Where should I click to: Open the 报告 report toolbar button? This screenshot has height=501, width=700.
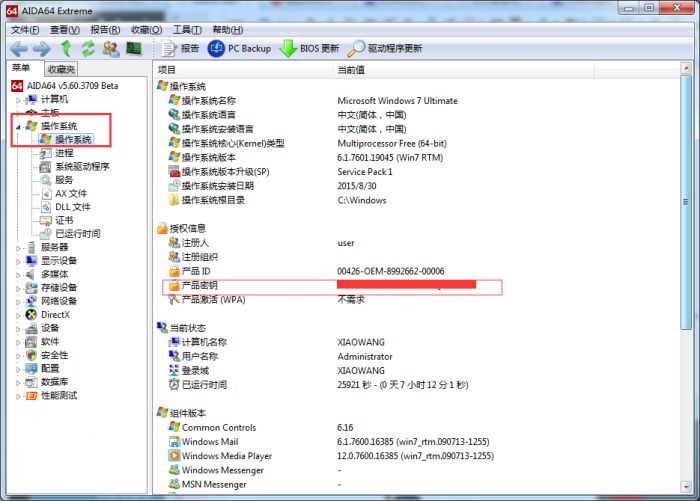point(180,48)
